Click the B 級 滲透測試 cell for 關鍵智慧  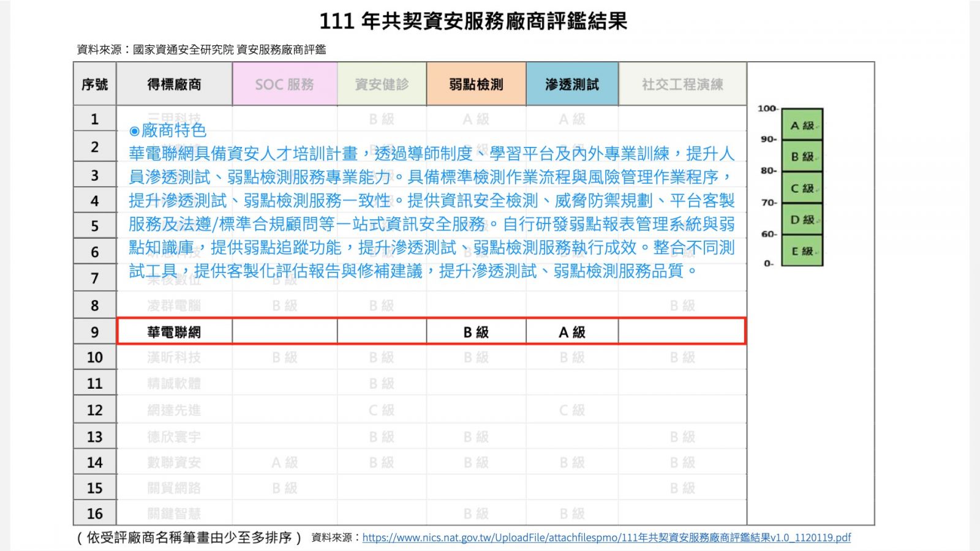tap(572, 513)
